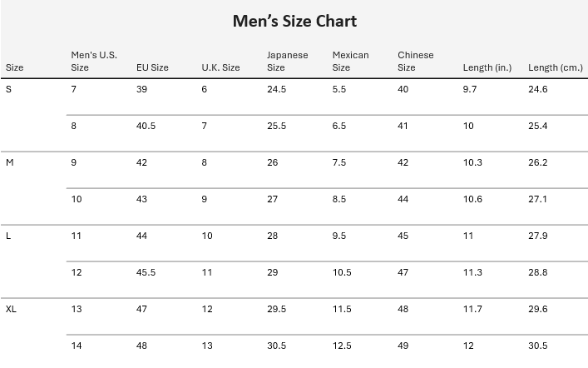Image resolution: width=588 pixels, height=368 pixels.
Task: Select the "Mexican Size" column header
Action: pos(350,62)
